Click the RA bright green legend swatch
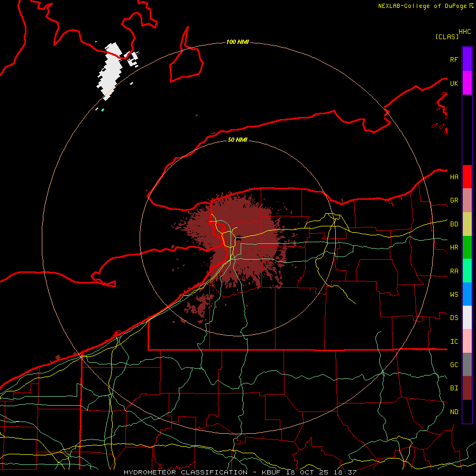This screenshot has width=476, height=476. (x=467, y=271)
